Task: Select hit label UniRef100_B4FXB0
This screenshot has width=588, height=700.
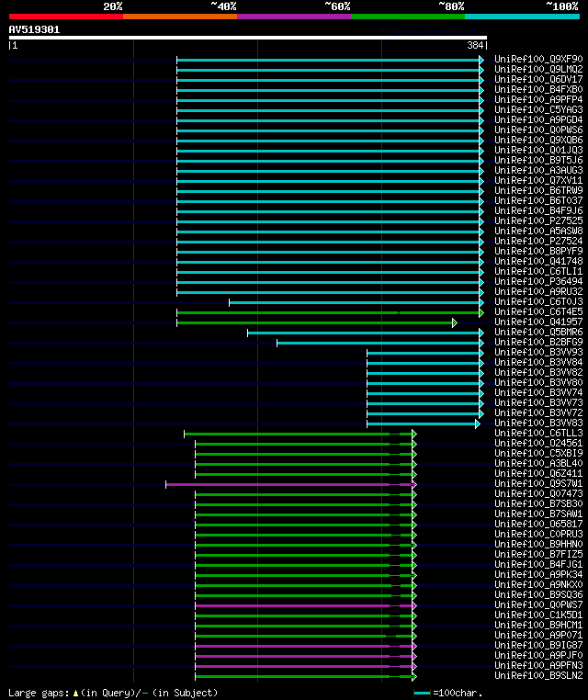Action: click(538, 89)
